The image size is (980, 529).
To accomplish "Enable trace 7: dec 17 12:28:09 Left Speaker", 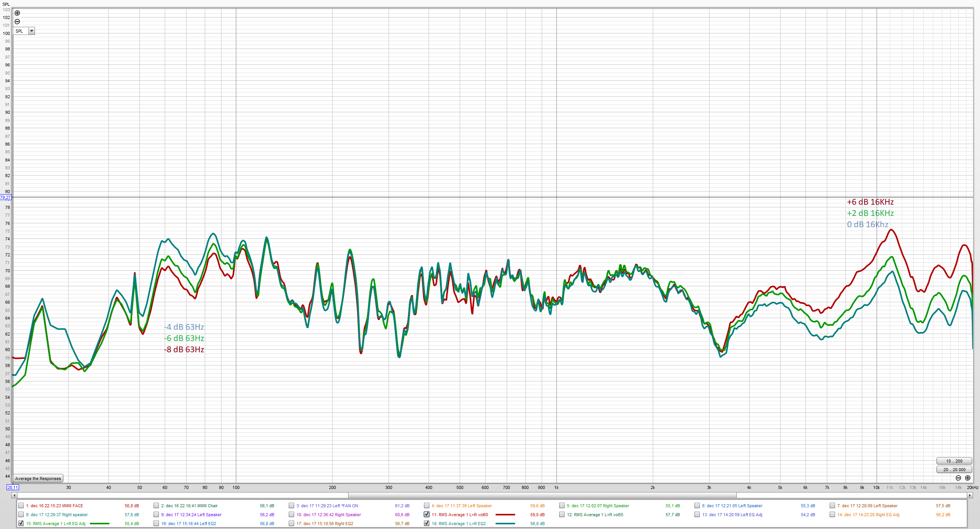I will pyautogui.click(x=832, y=506).
